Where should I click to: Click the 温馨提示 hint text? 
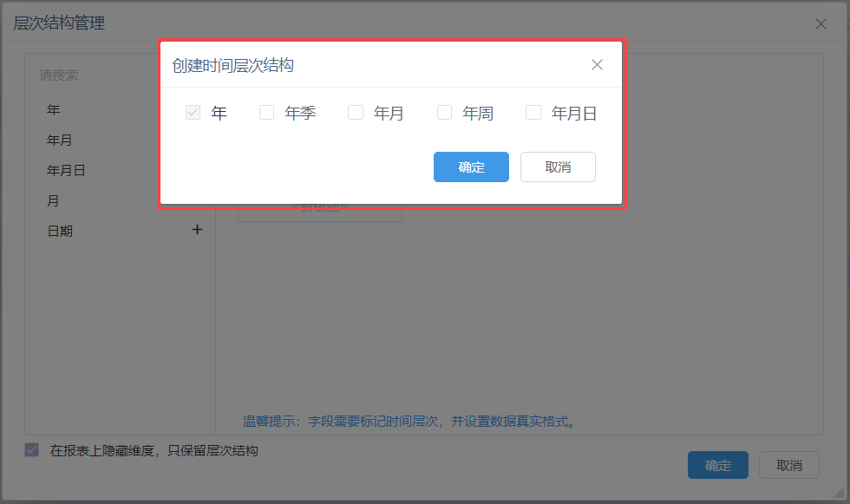409,421
